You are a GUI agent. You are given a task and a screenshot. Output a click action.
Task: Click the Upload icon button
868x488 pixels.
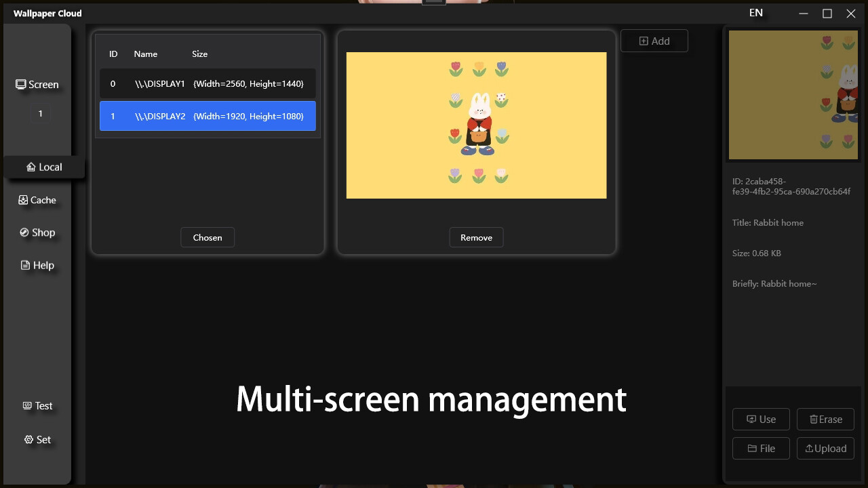point(825,448)
